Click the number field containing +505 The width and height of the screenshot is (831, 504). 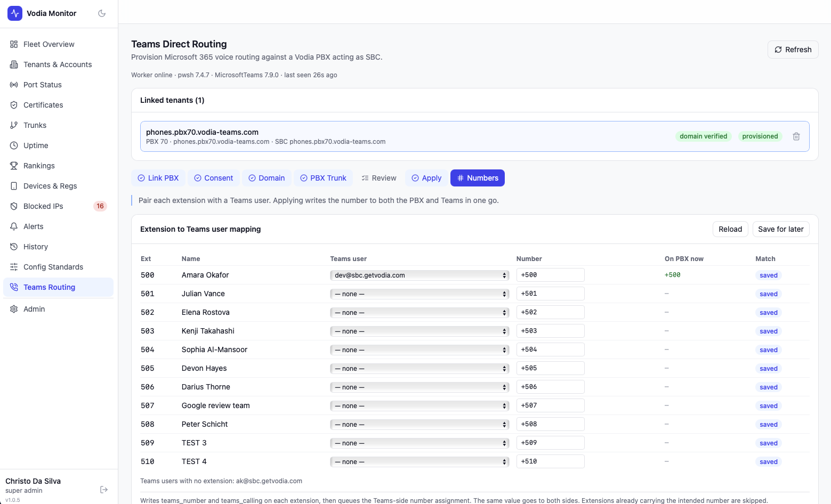coord(551,368)
